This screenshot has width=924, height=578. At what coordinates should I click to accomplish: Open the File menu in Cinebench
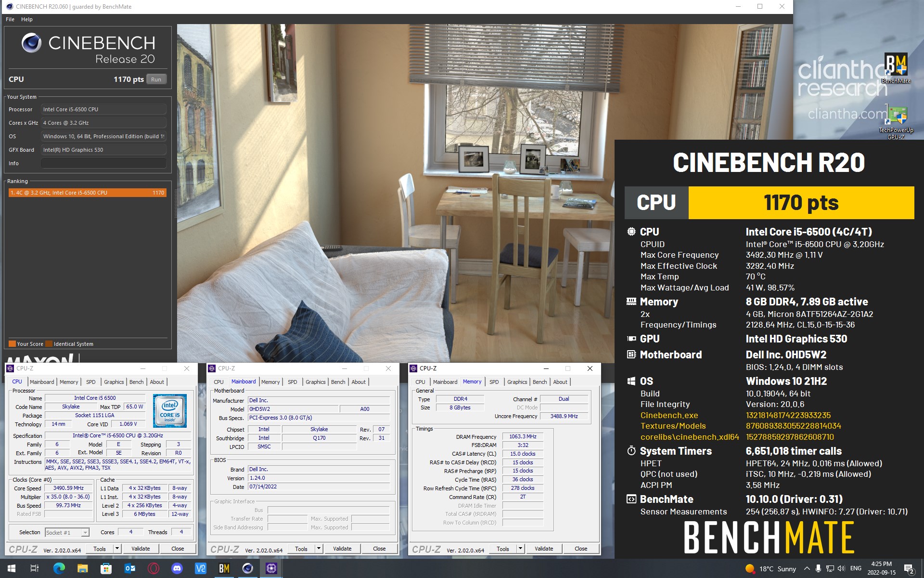point(10,19)
